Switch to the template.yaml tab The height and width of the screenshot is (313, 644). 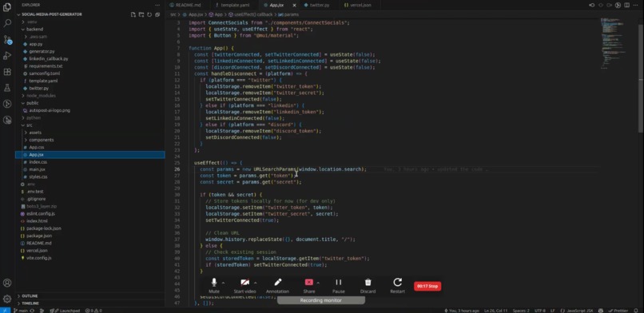pos(236,5)
